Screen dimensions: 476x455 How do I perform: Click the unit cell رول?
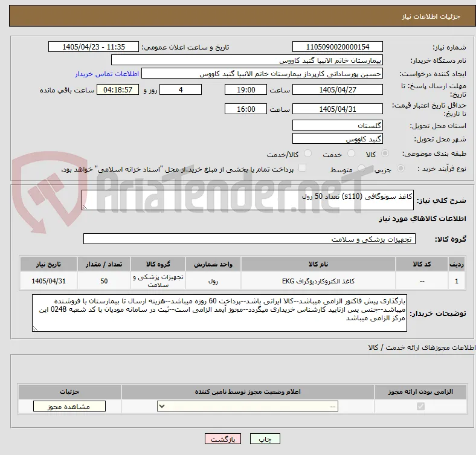213,281
